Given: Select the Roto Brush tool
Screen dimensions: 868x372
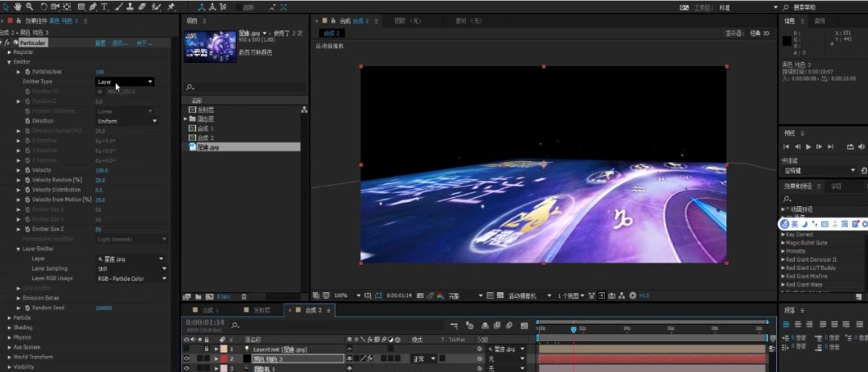Looking at the screenshot, I should coord(156,6).
